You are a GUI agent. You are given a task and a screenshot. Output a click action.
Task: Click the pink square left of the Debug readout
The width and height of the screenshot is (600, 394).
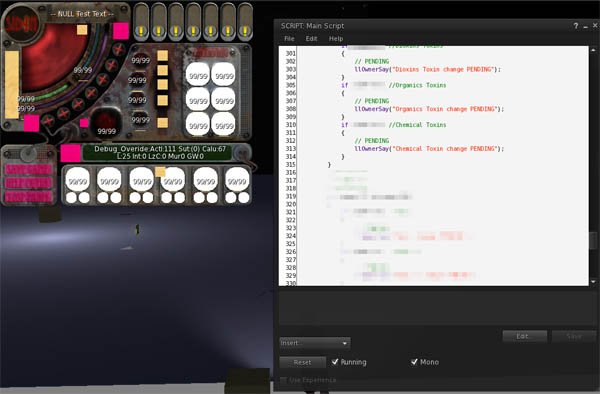70,153
